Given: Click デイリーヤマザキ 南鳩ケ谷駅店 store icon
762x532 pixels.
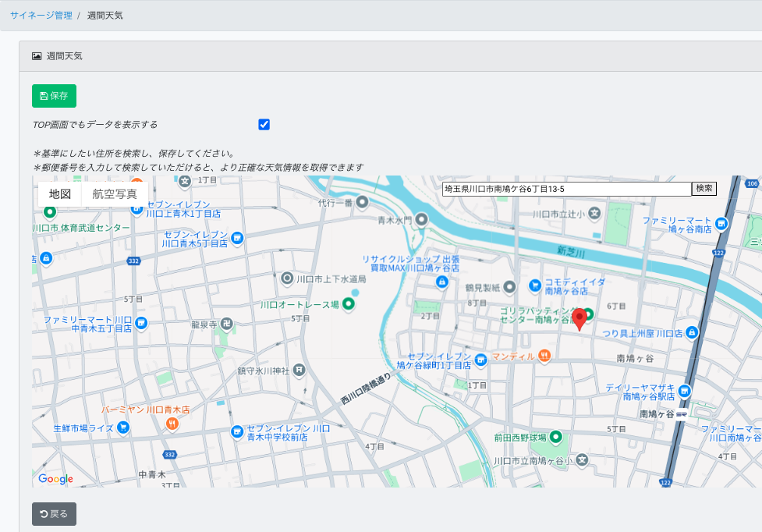Looking at the screenshot, I should [684, 391].
